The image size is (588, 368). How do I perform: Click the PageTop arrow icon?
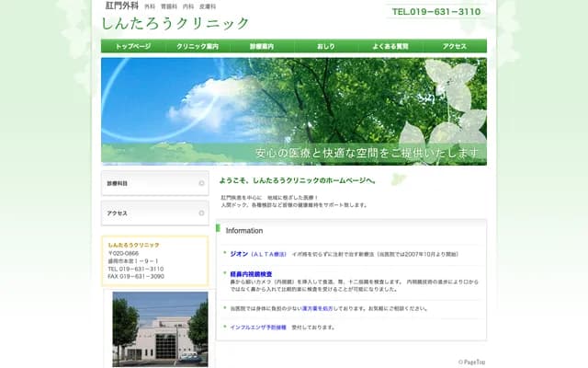coord(460,362)
